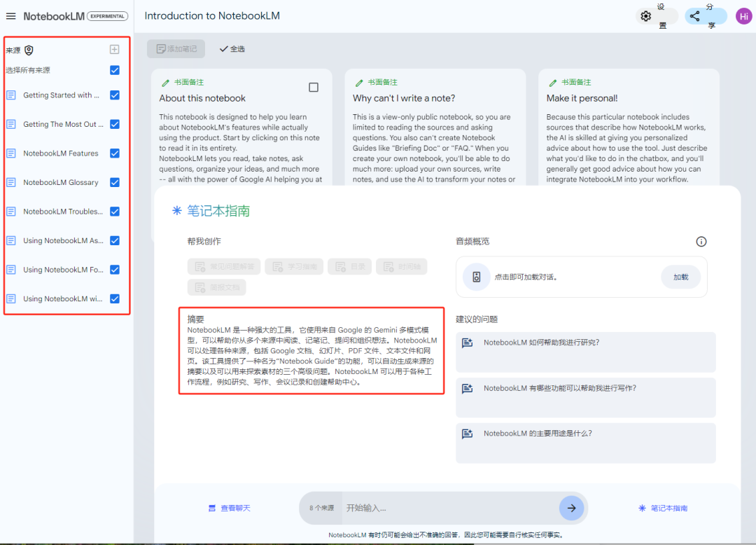Uncheck the NotebookLM Glossary checkbox
This screenshot has width=756, height=545.
click(115, 182)
